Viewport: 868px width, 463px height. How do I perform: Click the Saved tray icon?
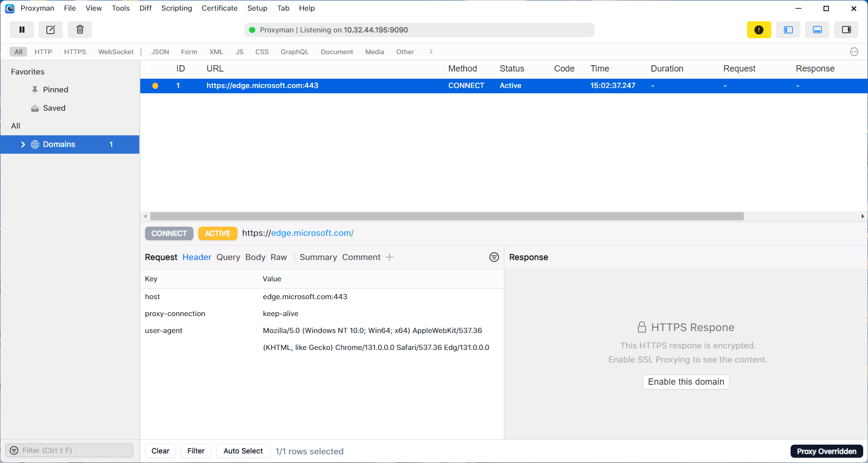(x=35, y=108)
